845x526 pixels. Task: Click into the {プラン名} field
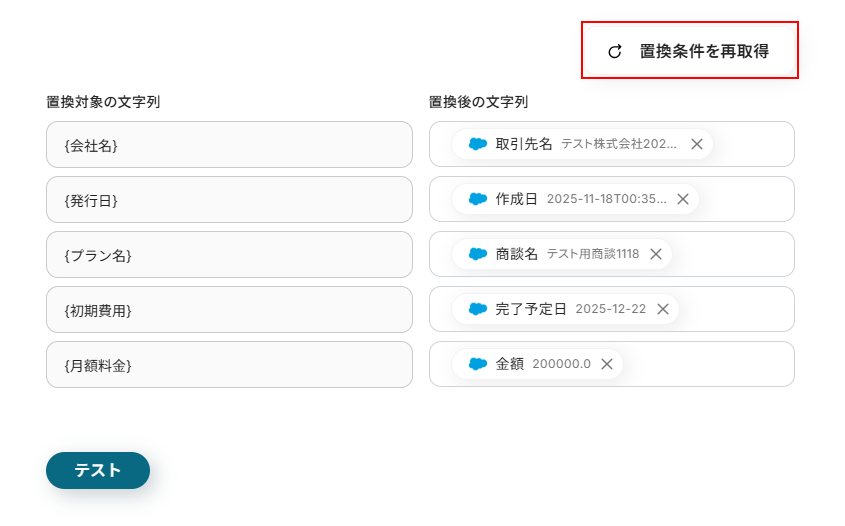pos(229,255)
